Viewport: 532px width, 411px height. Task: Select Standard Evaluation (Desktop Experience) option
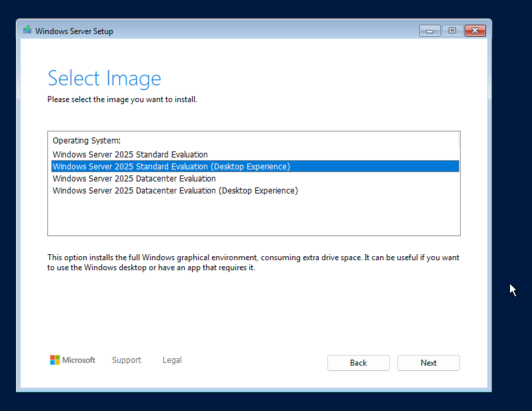[255, 166]
